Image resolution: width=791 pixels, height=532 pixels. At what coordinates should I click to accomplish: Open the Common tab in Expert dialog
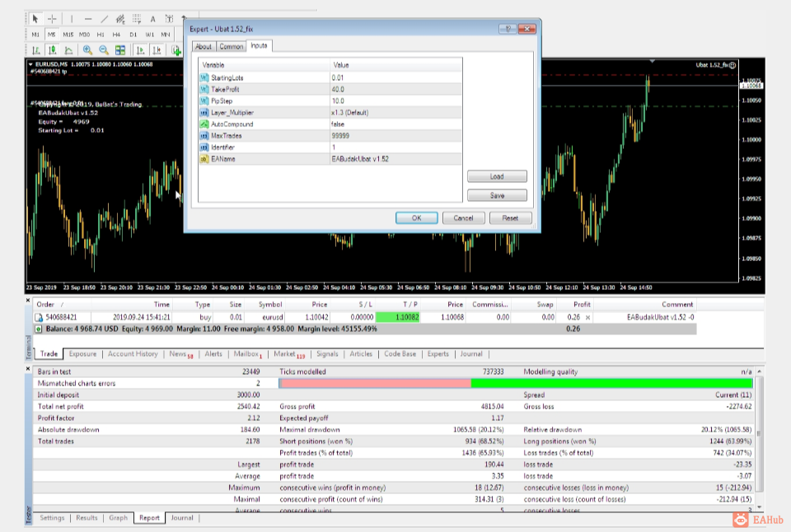[x=231, y=46]
